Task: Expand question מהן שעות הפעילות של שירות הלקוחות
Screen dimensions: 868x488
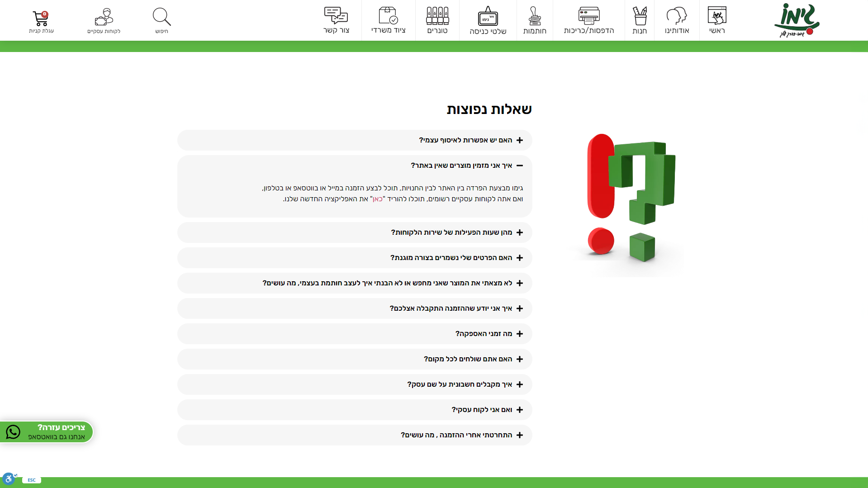Action: [x=355, y=232]
